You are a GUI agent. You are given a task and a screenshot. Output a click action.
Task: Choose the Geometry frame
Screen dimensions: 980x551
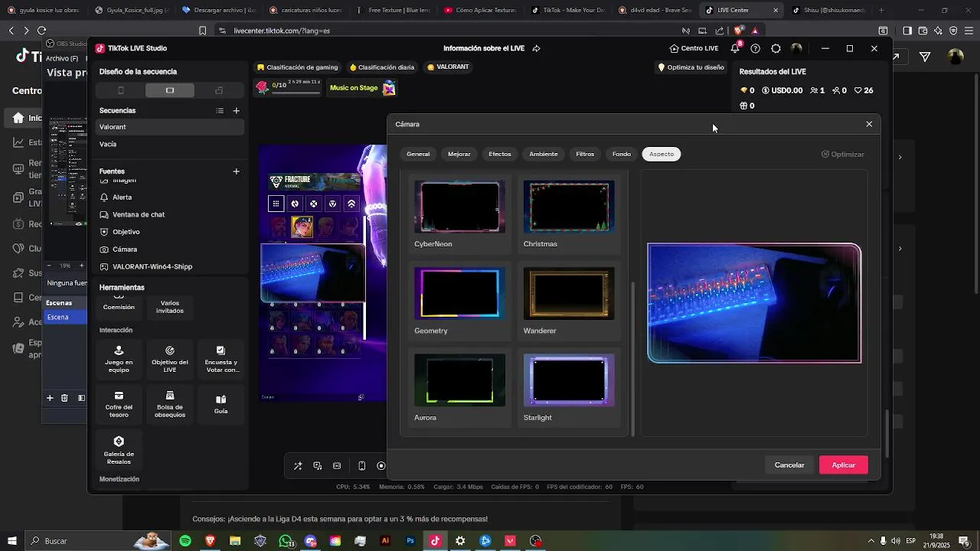point(460,301)
